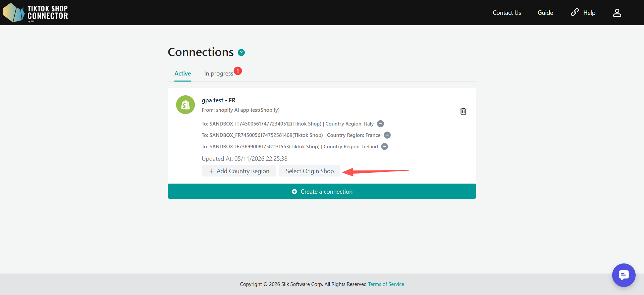Remove the Ireland country region
644x295 pixels.
click(x=385, y=147)
